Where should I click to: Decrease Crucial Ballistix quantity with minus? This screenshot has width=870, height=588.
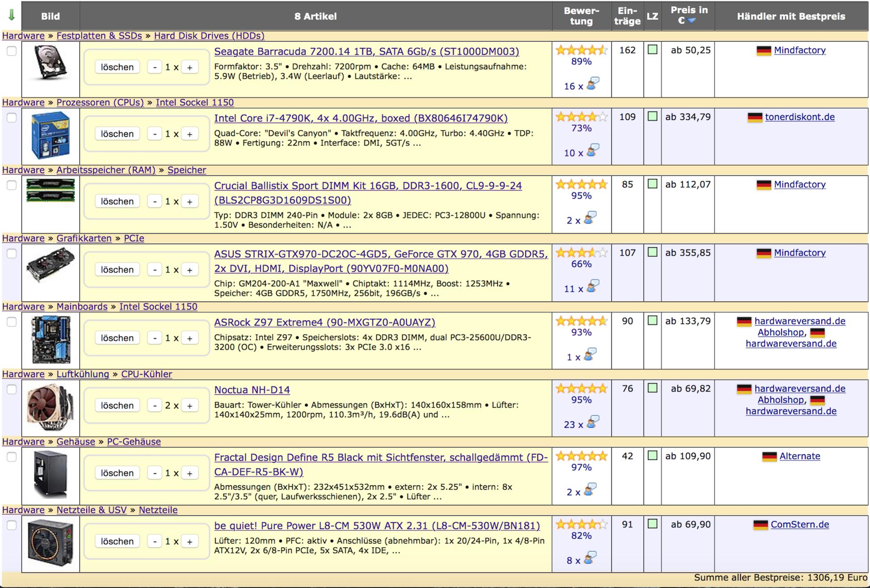coord(155,202)
